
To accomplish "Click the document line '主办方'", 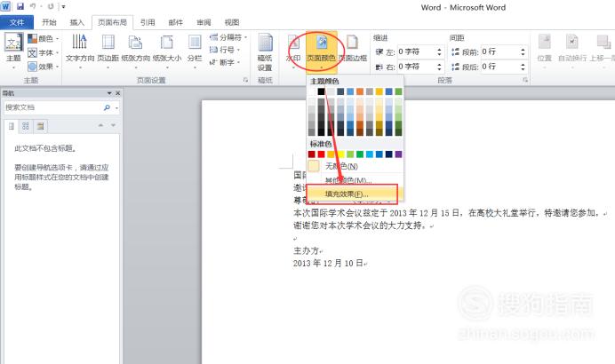I will click(x=307, y=250).
